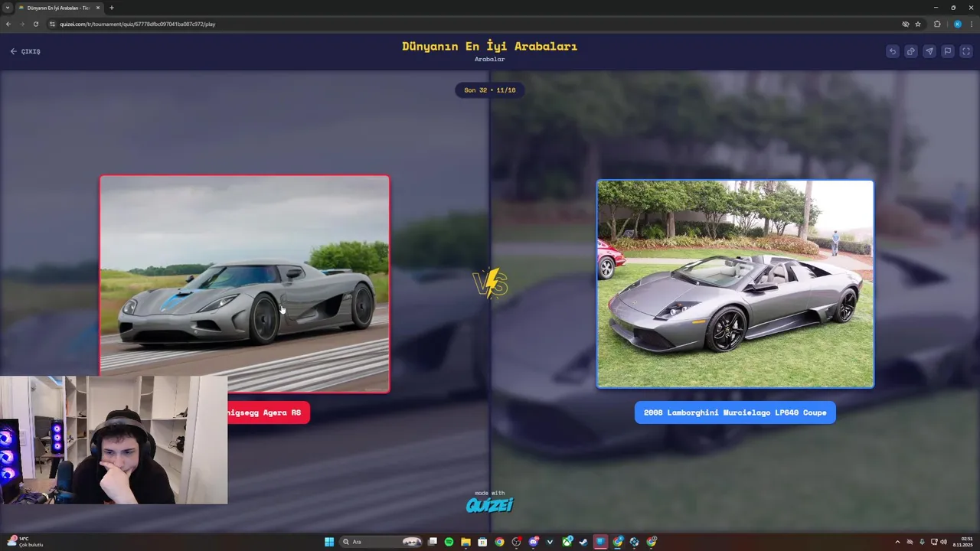Screen dimensions: 980x551
Task: Click the site info icon beside the URL
Action: [53, 24]
